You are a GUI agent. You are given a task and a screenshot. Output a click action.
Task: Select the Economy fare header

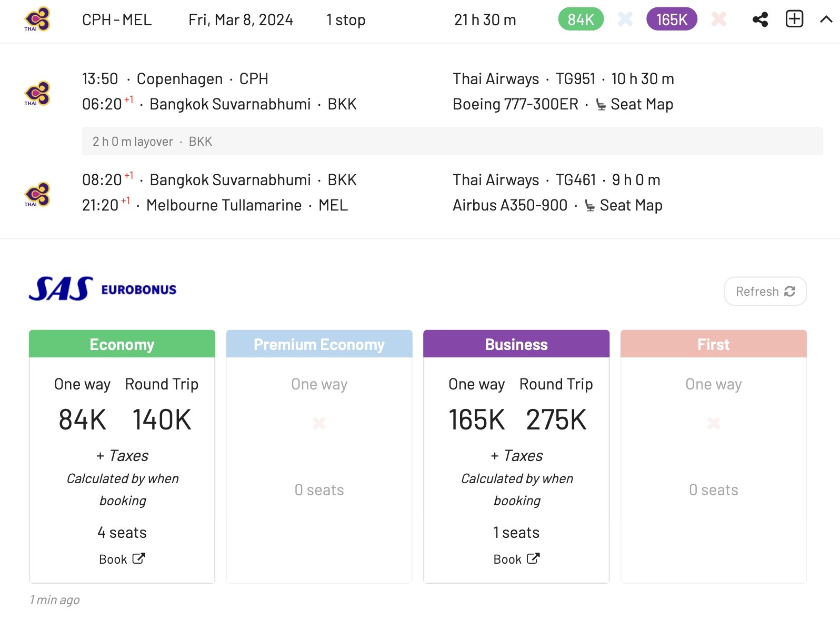[122, 344]
